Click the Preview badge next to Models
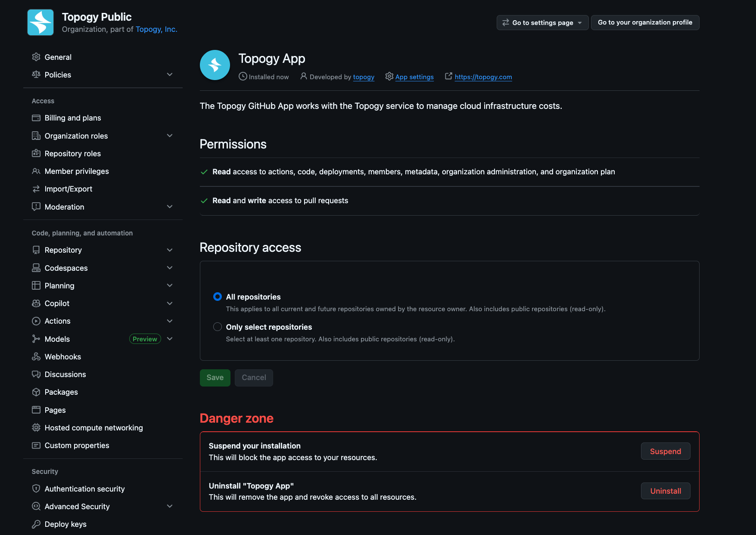 (145, 339)
